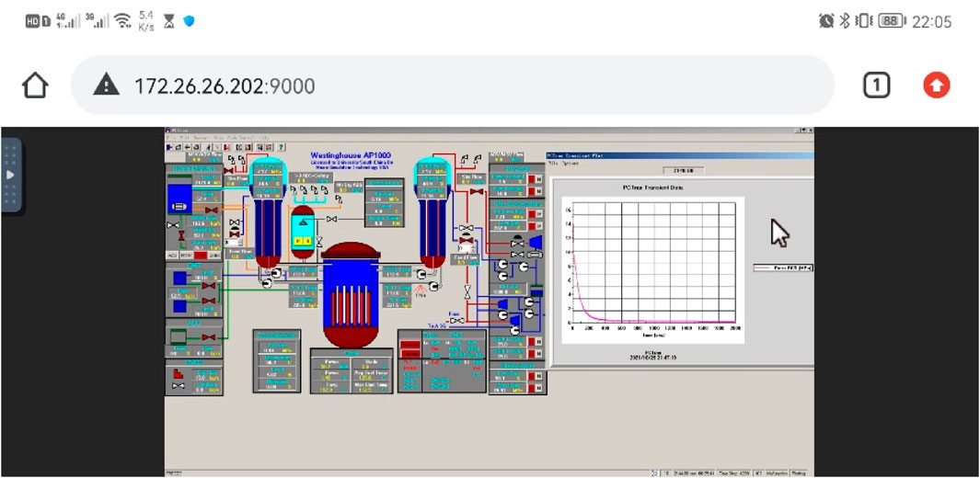Click the blue IRWST tank graphic

tap(179, 199)
